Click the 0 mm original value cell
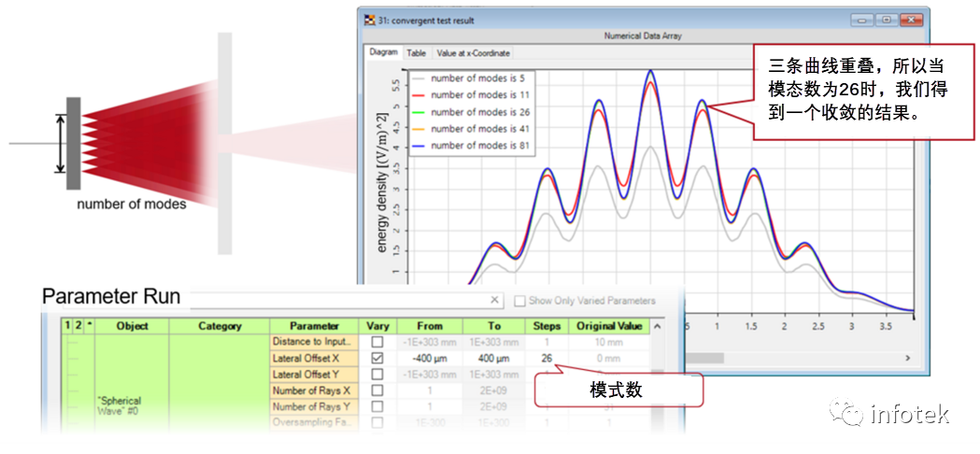980x454 pixels. (x=609, y=359)
